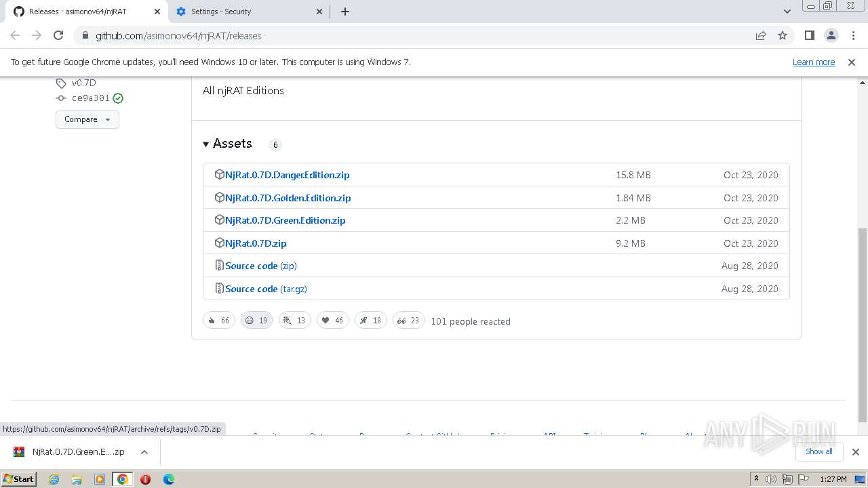Click the package icon beside NjRat.0.7D.zip
This screenshot has height=488, width=868.
coord(219,243)
